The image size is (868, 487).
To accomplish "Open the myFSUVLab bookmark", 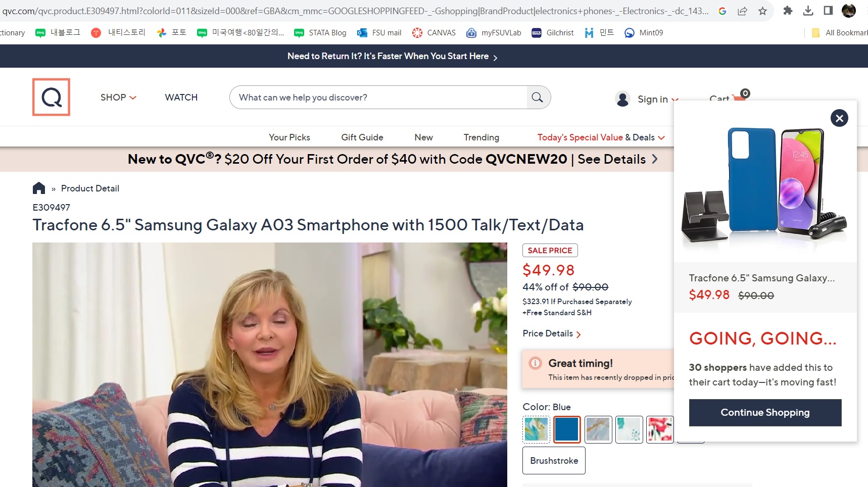I will pyautogui.click(x=494, y=33).
